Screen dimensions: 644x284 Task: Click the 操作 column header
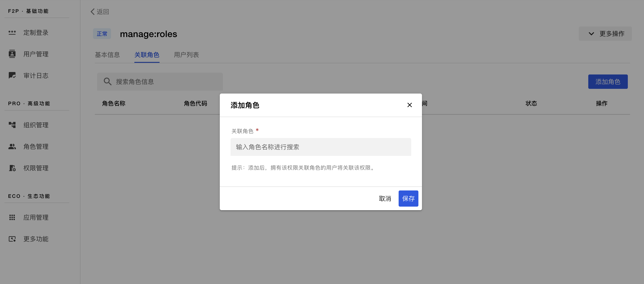[x=602, y=103]
